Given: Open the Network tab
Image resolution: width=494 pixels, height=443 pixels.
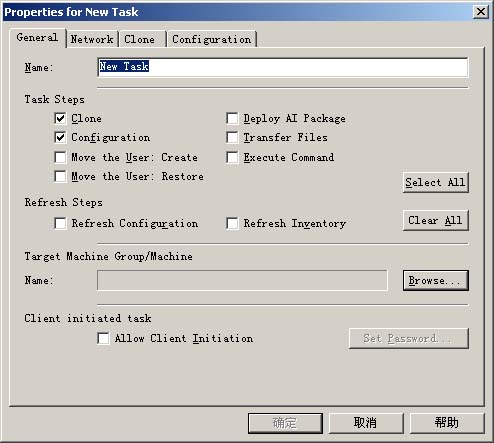Looking at the screenshot, I should 92,39.
